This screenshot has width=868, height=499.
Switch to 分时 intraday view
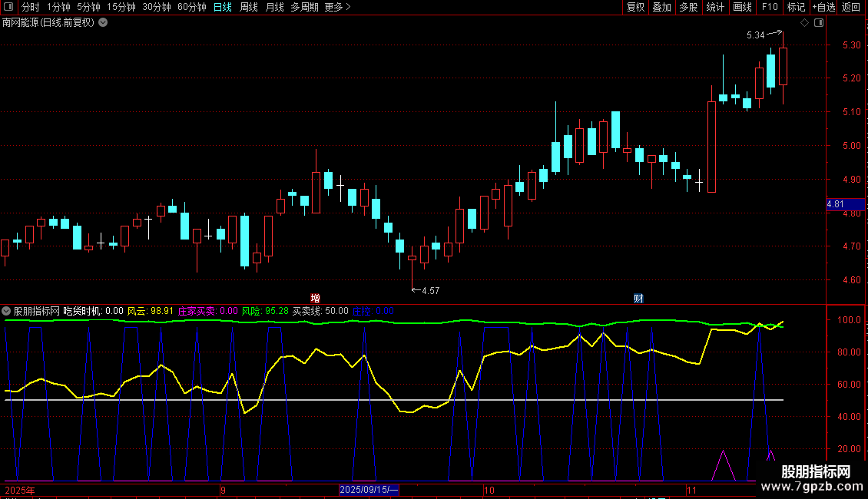(x=31, y=7)
